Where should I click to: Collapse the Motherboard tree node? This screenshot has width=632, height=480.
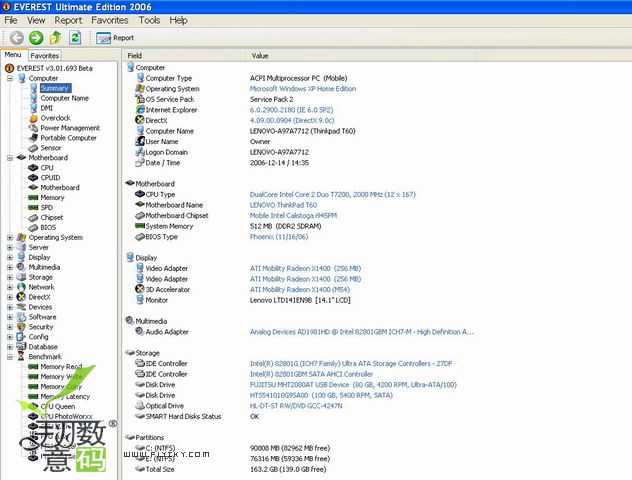[x=10, y=158]
